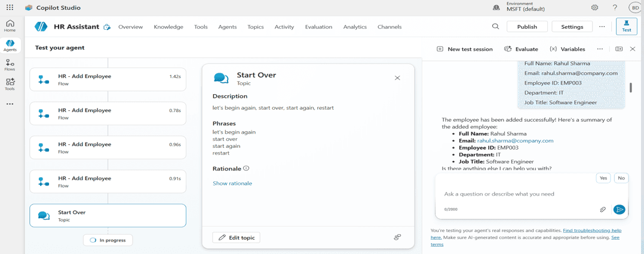Open the Analytics tab
Viewport: 644px width, 254px height.
[x=355, y=27]
